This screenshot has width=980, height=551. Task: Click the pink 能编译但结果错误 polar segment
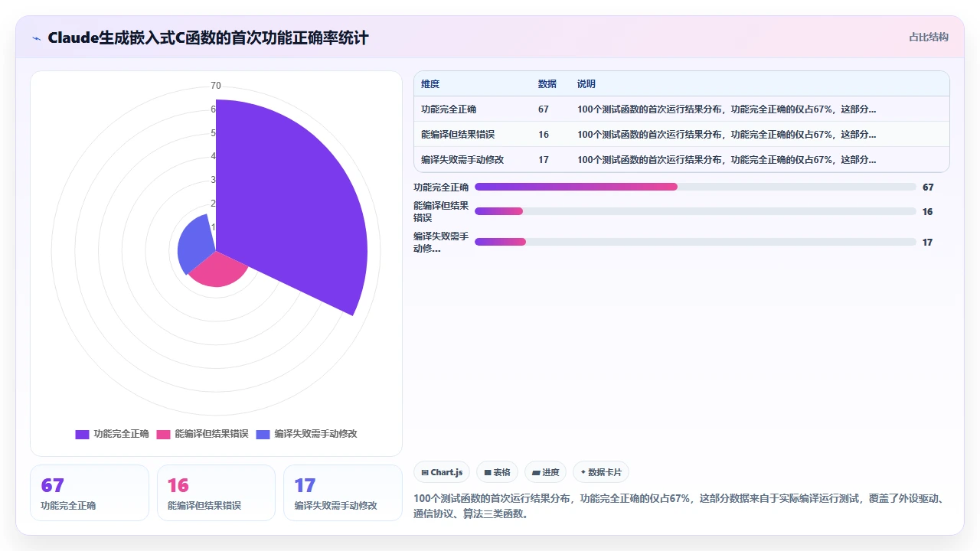click(217, 271)
